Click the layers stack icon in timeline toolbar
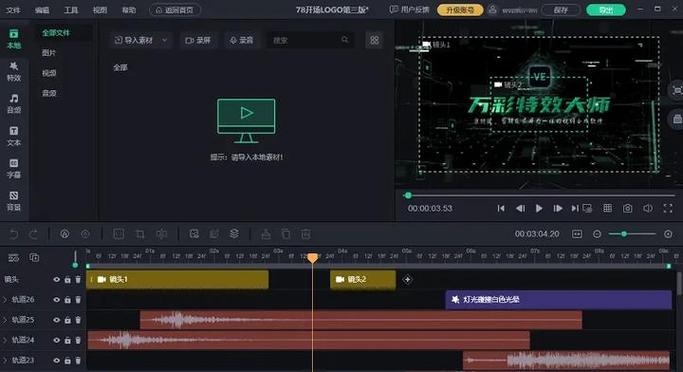The image size is (683, 372). [234, 234]
